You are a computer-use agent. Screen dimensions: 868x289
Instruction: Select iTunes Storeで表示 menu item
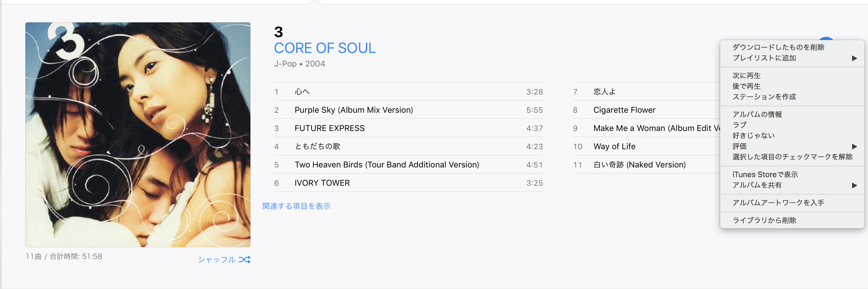765,174
